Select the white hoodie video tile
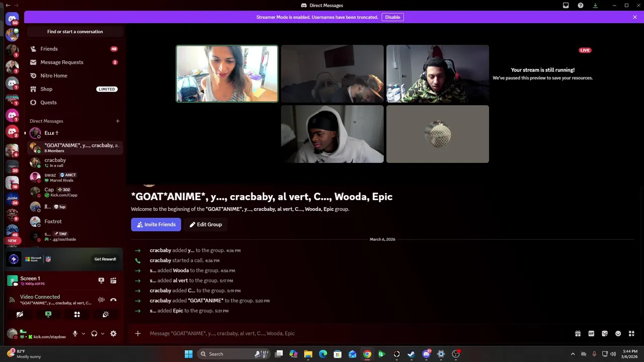This screenshot has height=362, width=644. click(332, 134)
